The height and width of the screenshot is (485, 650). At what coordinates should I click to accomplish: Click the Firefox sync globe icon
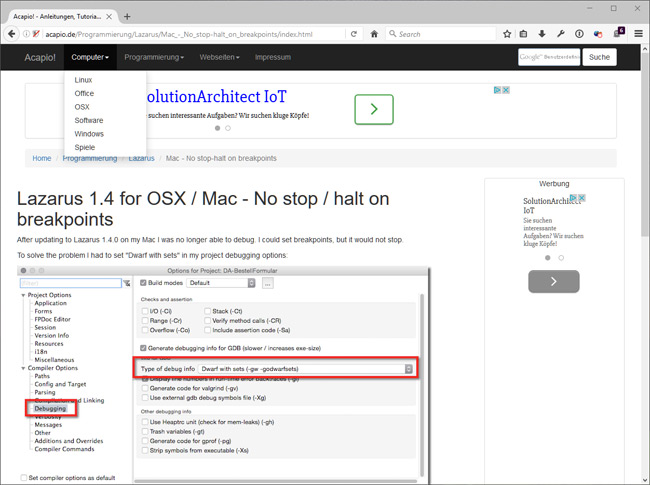[x=598, y=34]
